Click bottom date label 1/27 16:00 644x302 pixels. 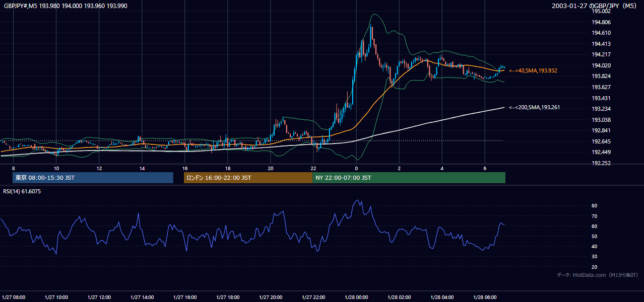click(185, 297)
